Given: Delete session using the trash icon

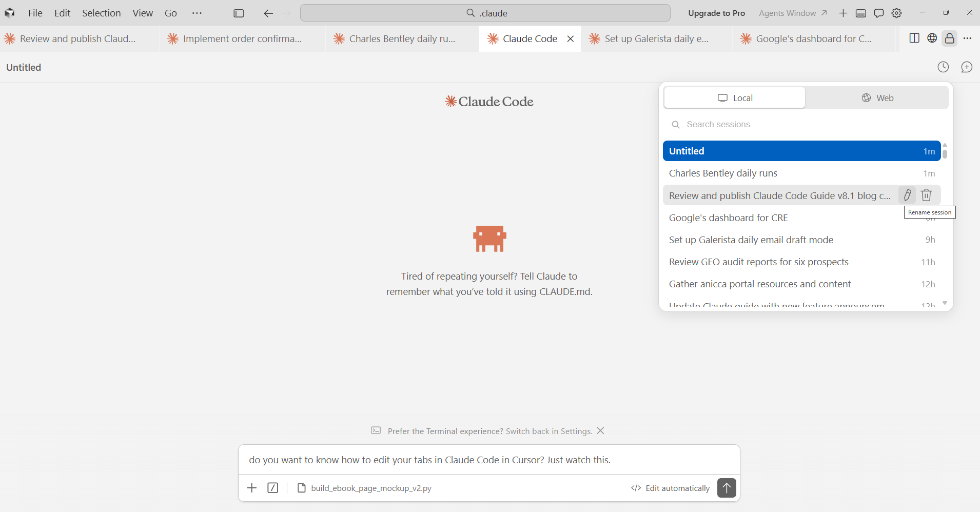Looking at the screenshot, I should pos(926,195).
